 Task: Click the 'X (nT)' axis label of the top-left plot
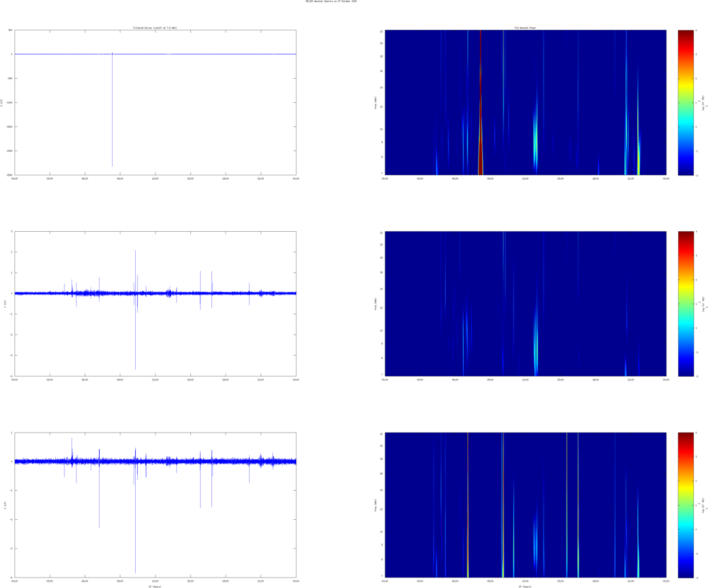click(x=2, y=102)
